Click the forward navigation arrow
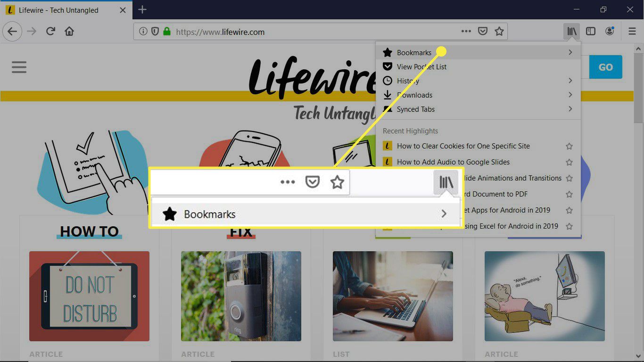 point(32,32)
